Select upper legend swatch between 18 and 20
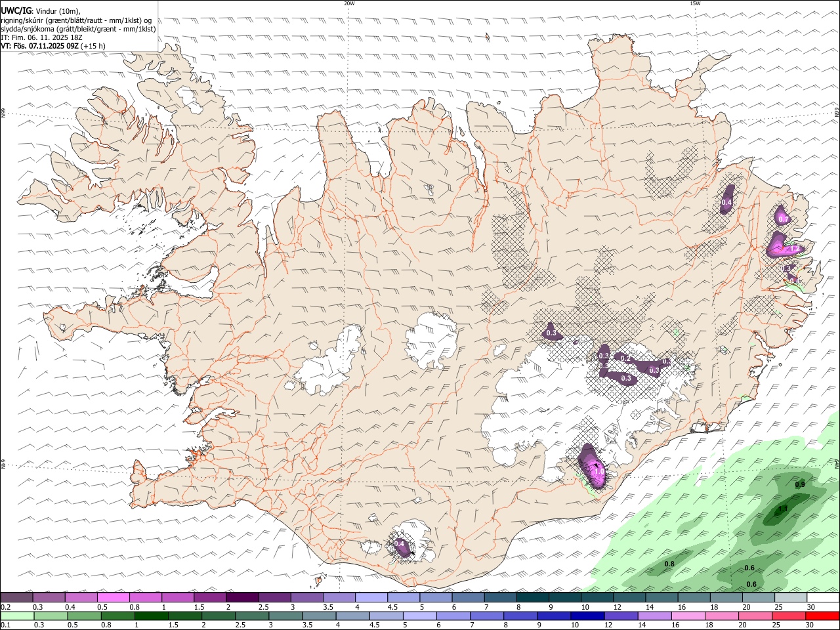 (x=727, y=597)
